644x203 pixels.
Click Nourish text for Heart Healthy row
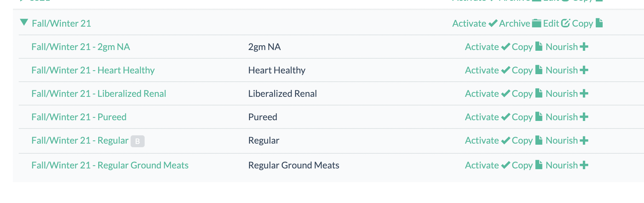coord(561,70)
